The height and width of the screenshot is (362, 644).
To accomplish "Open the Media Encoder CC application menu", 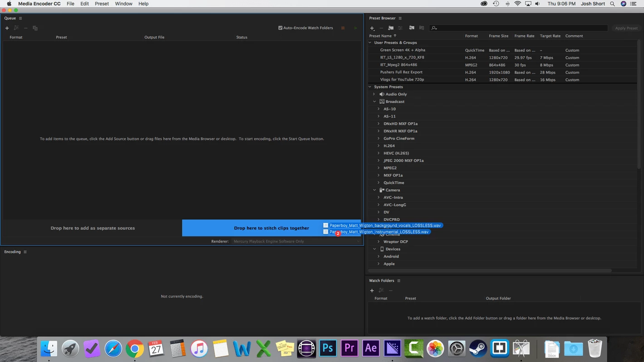I will click(39, 4).
